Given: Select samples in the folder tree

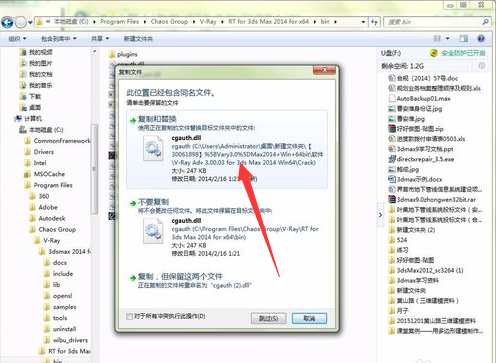Looking at the screenshot, I should click(64, 307).
